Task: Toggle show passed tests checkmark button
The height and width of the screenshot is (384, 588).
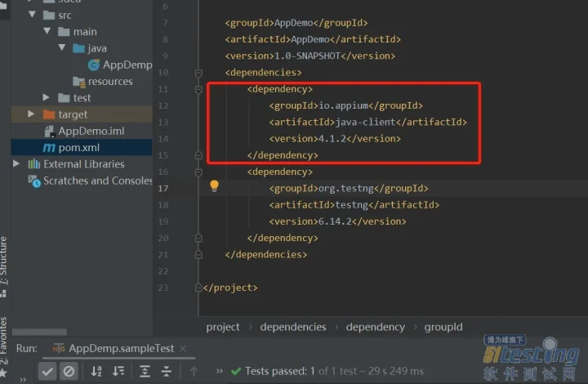Action: point(47,371)
